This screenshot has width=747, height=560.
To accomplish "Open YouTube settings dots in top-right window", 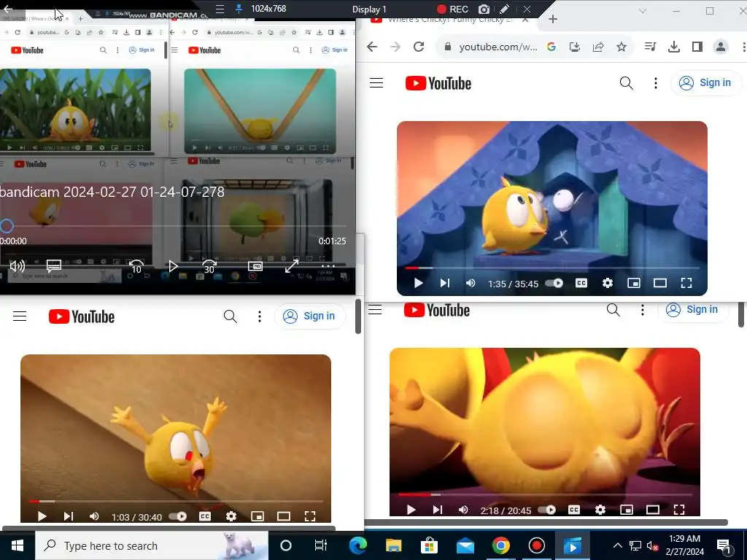I will (656, 83).
